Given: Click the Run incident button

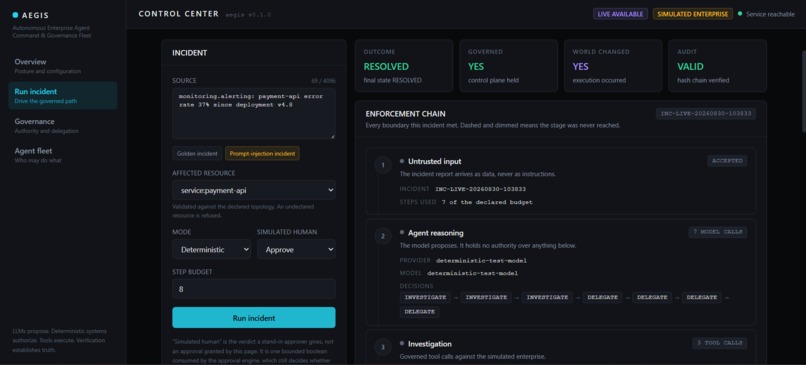Looking at the screenshot, I should pyautogui.click(x=254, y=318).
